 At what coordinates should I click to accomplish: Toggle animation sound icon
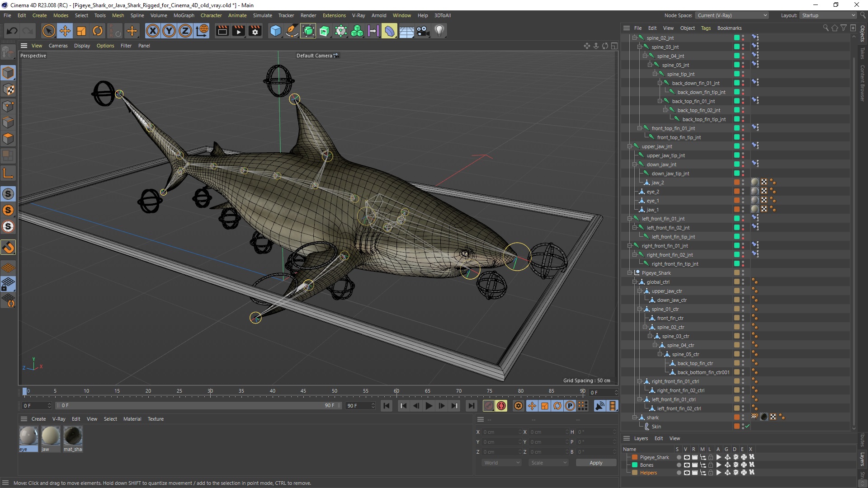[x=600, y=406]
